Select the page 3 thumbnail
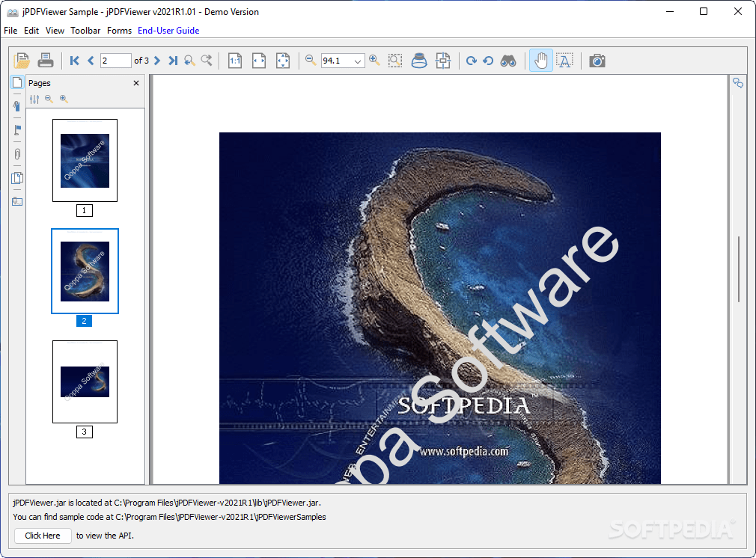The width and height of the screenshot is (756, 558). pyautogui.click(x=85, y=381)
